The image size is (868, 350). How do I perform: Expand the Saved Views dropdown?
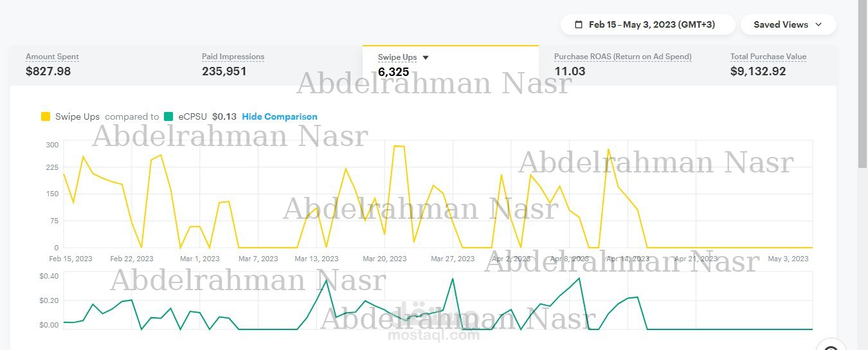click(788, 24)
